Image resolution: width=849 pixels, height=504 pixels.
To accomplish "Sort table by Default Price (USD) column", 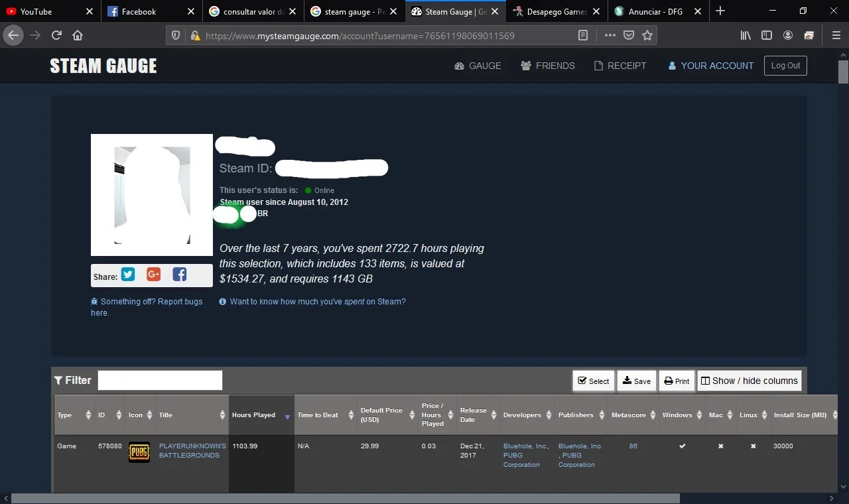I will (x=388, y=415).
